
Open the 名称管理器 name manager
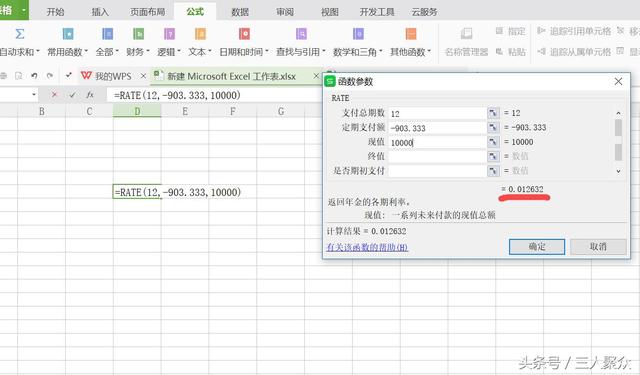pos(467,41)
